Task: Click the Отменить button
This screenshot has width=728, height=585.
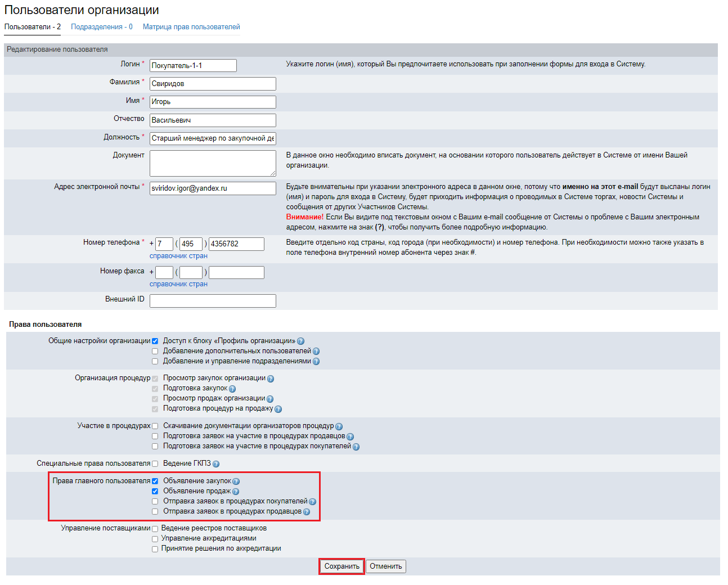Action: click(386, 566)
